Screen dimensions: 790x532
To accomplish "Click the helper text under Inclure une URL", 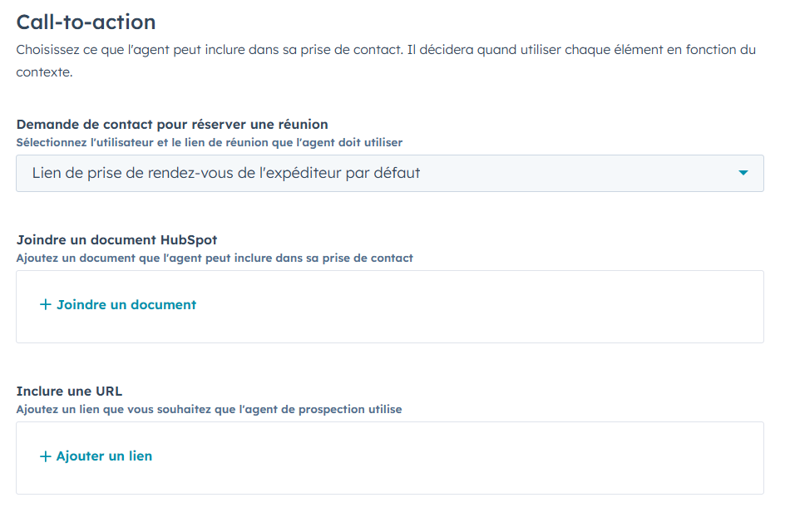I will (x=210, y=409).
